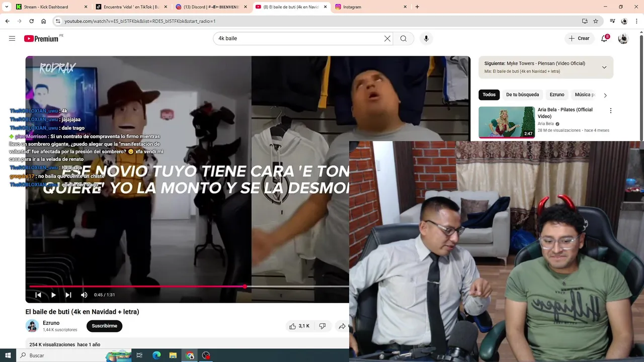The width and height of the screenshot is (644, 362).
Task: Open 'Aria Bela - Pilates (Official Video)' title
Action: [x=565, y=113]
